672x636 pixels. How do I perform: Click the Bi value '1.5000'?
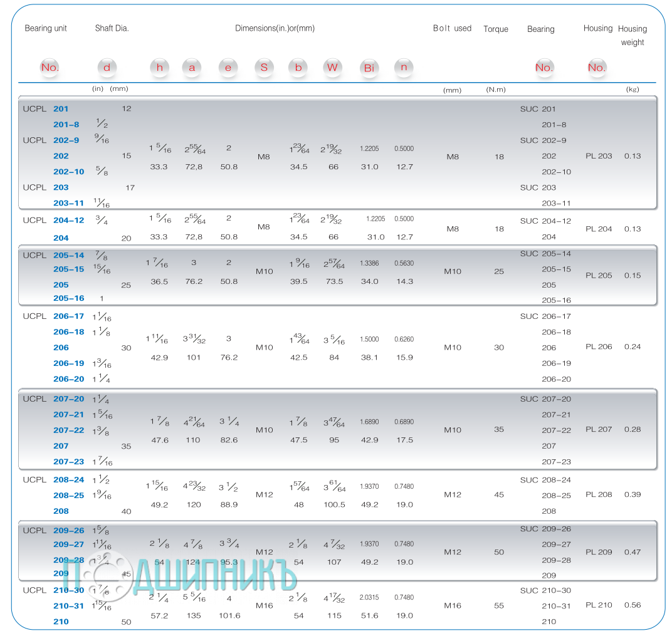tap(369, 339)
